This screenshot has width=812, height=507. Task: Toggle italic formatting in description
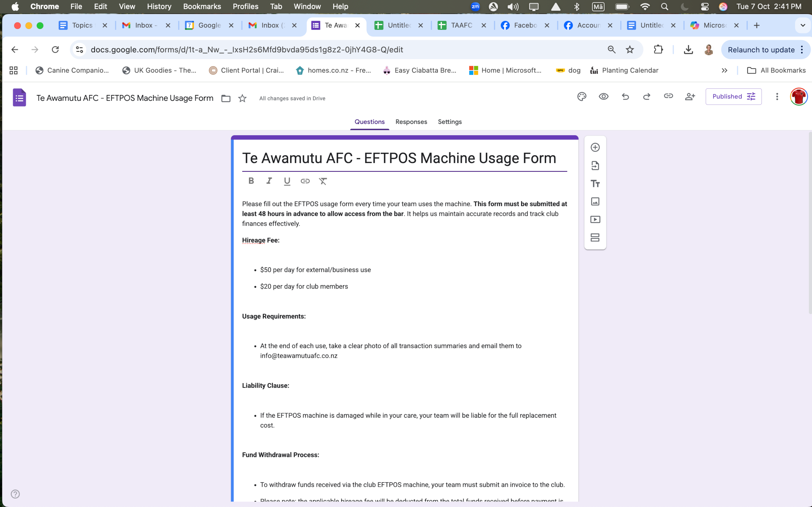coord(269,181)
